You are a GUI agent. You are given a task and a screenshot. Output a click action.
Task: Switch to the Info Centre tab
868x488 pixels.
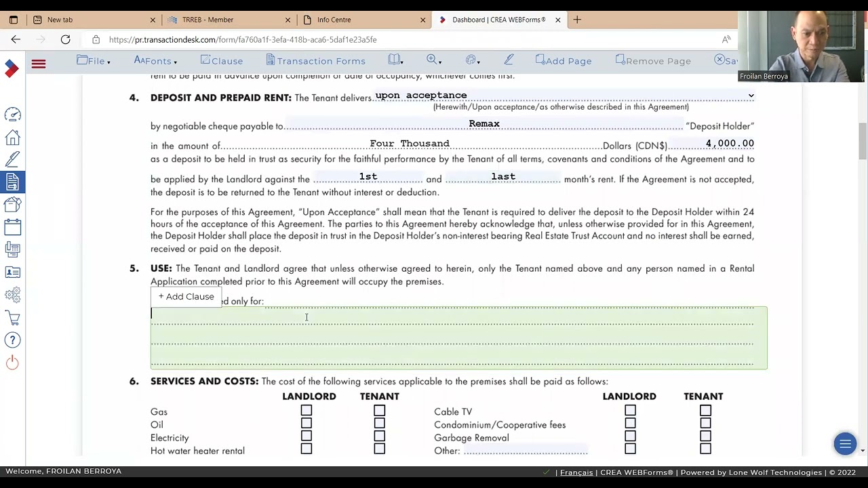[x=364, y=20]
